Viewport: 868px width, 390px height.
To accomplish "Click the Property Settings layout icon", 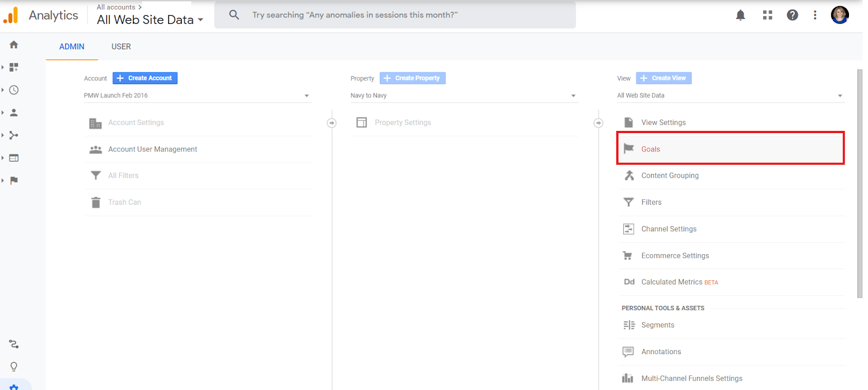I will (x=362, y=122).
